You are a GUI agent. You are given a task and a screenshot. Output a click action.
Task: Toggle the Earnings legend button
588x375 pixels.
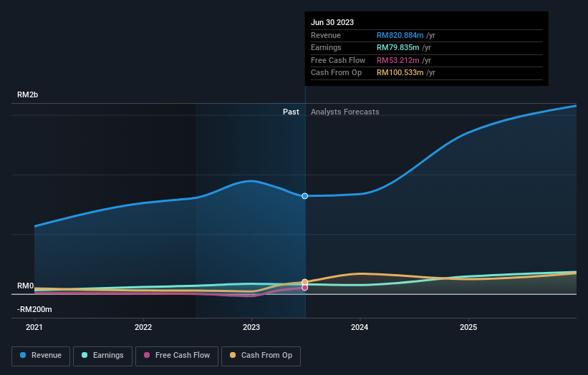click(x=102, y=356)
